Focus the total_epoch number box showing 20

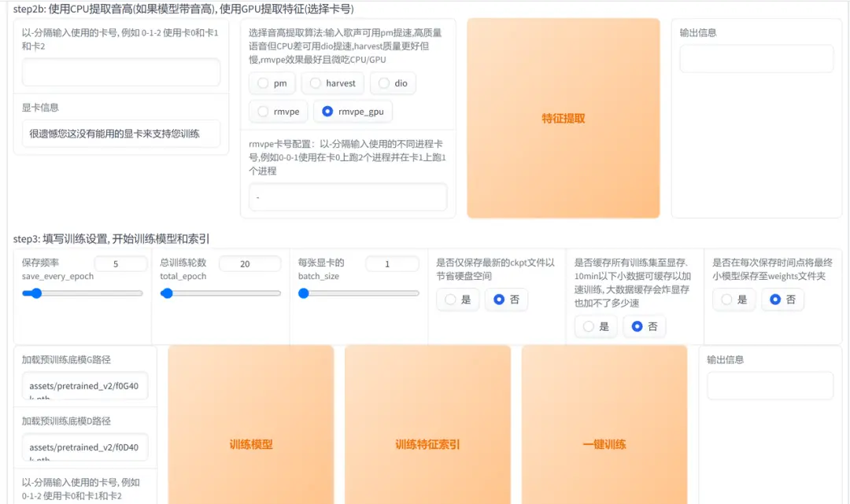250,263
